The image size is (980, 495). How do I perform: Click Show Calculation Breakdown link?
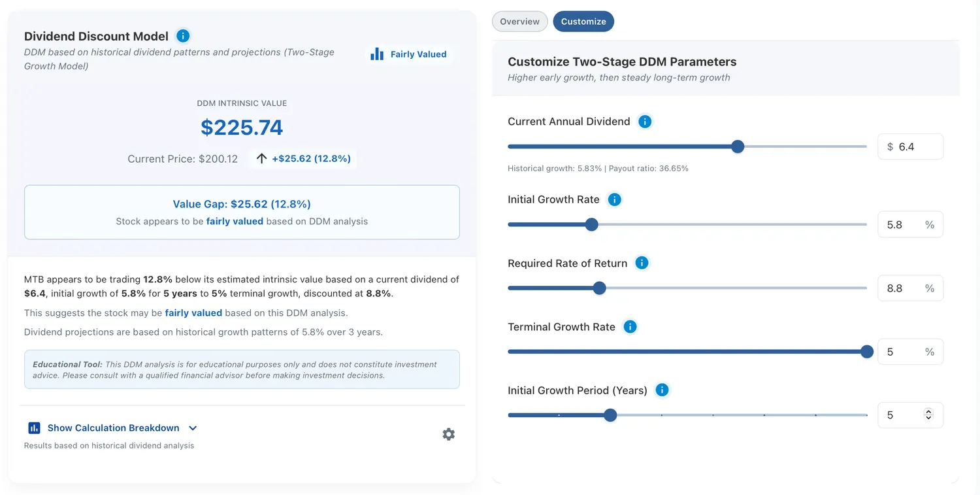click(x=113, y=428)
